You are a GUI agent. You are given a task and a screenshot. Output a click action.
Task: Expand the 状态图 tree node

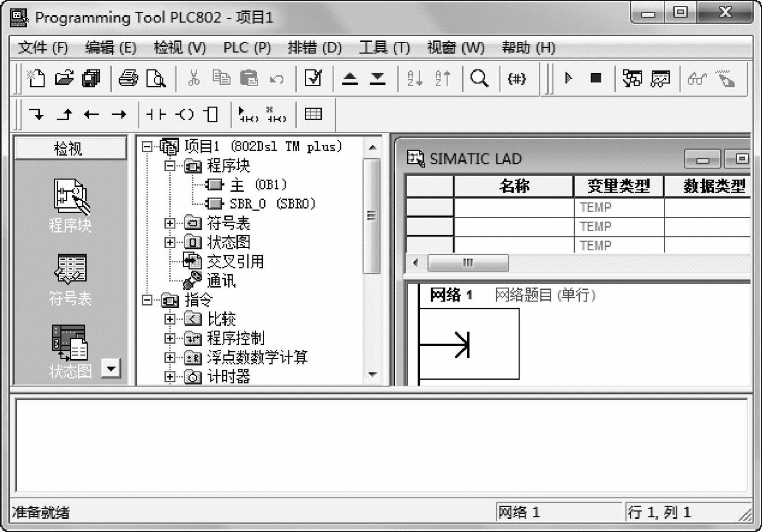pyautogui.click(x=170, y=242)
